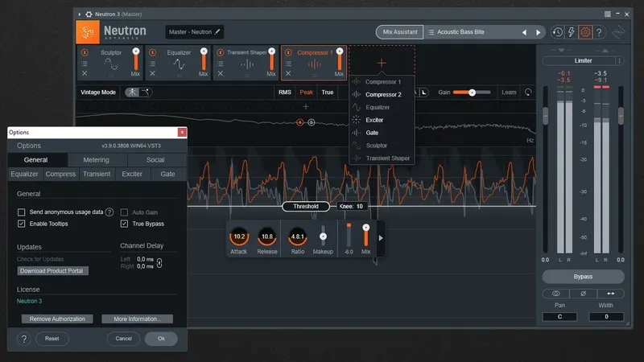The width and height of the screenshot is (644, 362).
Task: Expand the compressor controls right arrow
Action: pyautogui.click(x=381, y=238)
